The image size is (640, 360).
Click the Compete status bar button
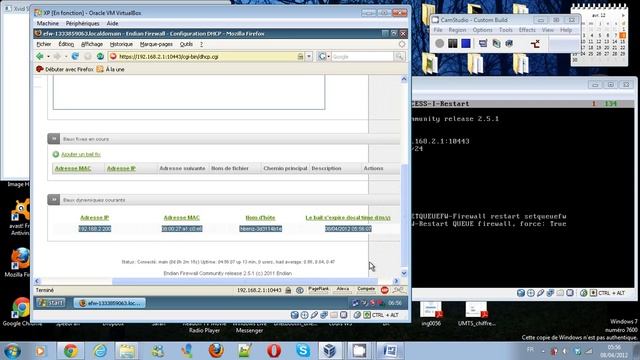(366, 290)
